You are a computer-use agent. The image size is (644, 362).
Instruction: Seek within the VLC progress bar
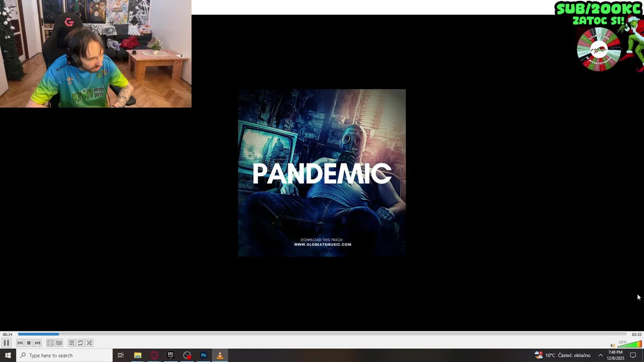click(x=322, y=334)
